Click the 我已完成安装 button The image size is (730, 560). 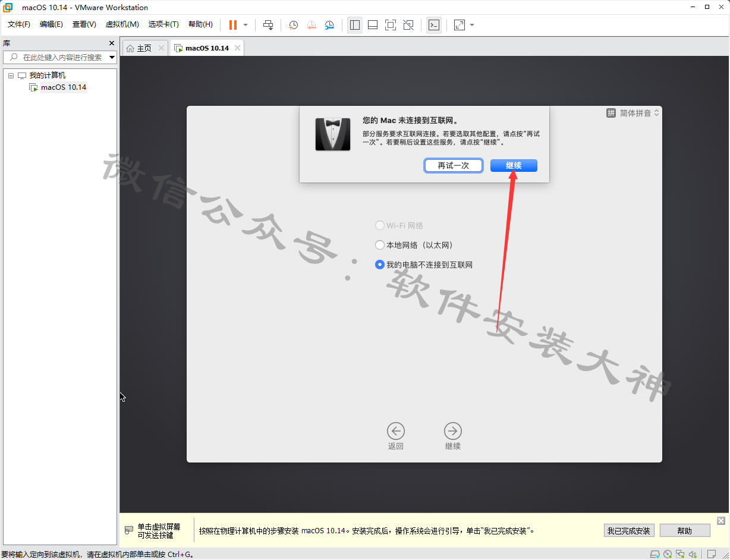tap(629, 531)
